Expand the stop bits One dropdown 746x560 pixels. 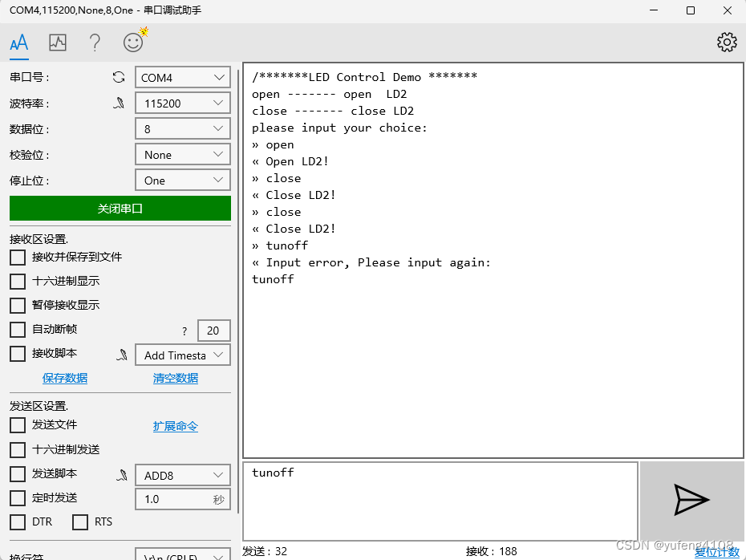pos(183,180)
